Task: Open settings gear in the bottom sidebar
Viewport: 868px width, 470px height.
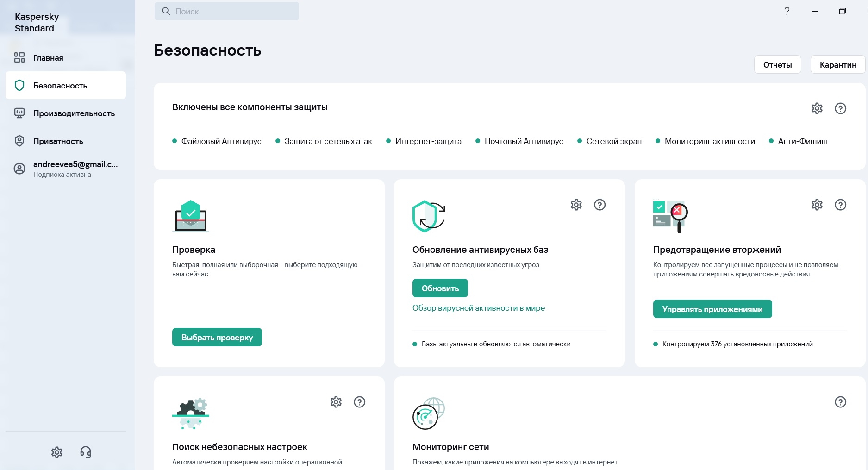Action: [56, 452]
